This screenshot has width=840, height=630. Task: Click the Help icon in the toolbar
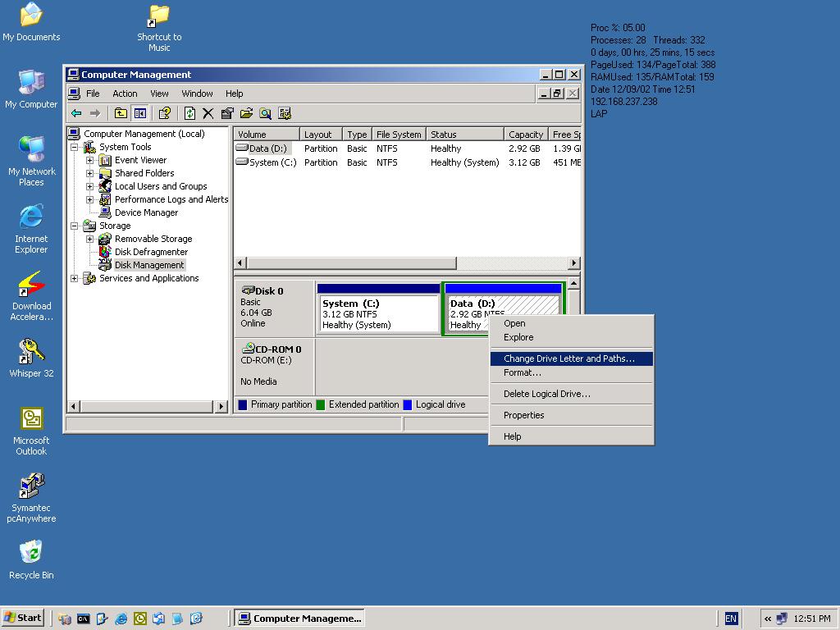(165, 113)
